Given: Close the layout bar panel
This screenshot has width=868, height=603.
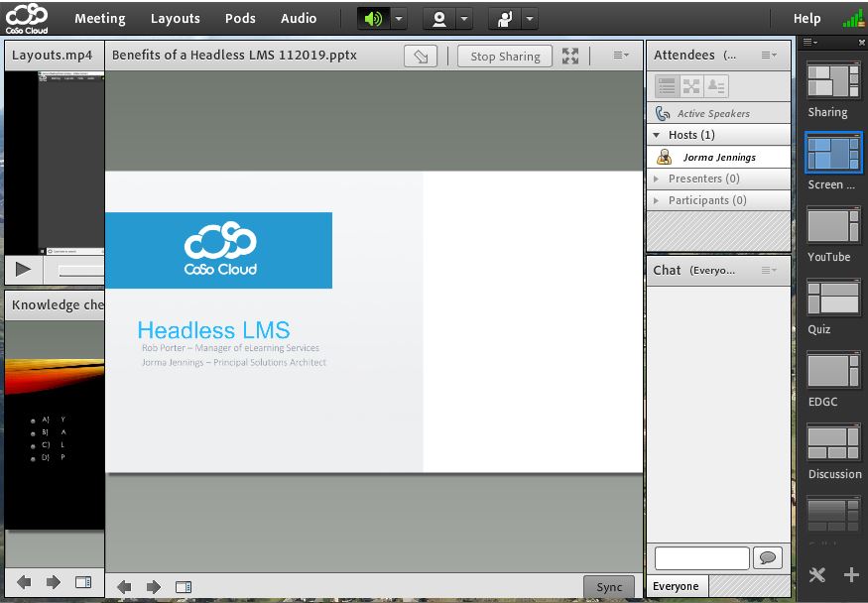Looking at the screenshot, I should (861, 43).
